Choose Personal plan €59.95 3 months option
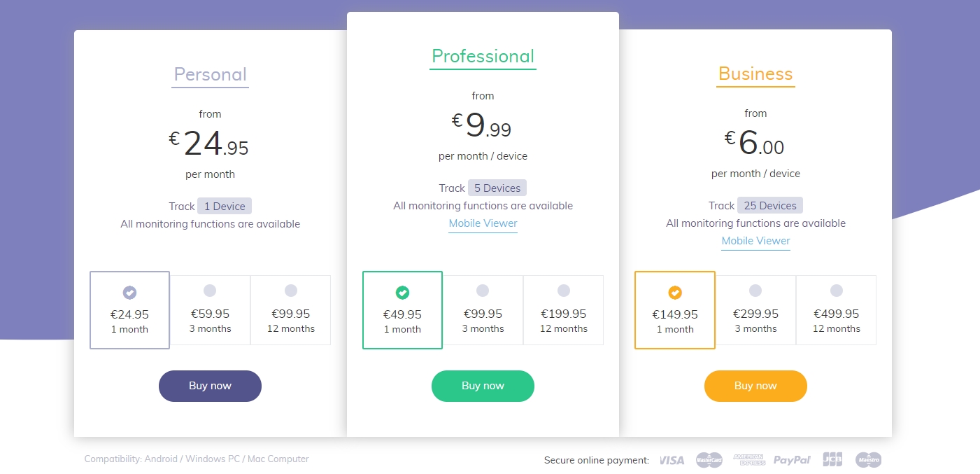The image size is (980, 474). [210, 310]
